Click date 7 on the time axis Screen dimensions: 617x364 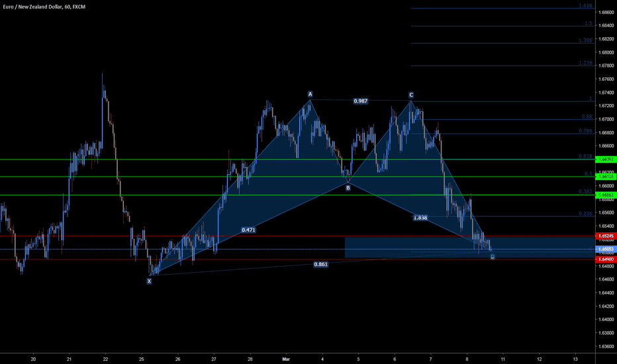431,359
